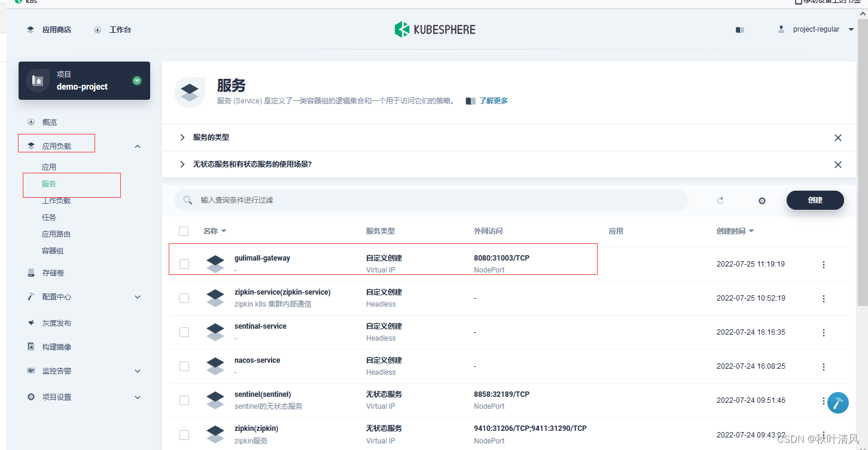Expand the Configuration Center (配置中心) chevron
Screen dimensions: 868x450
138,297
